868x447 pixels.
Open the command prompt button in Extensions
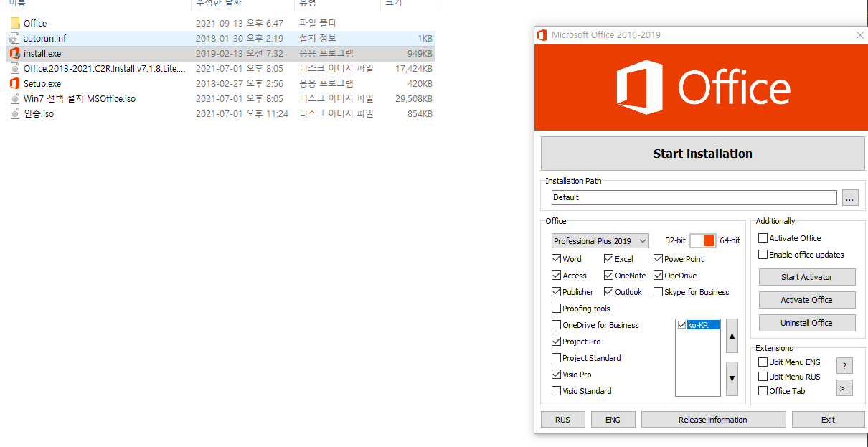844,388
